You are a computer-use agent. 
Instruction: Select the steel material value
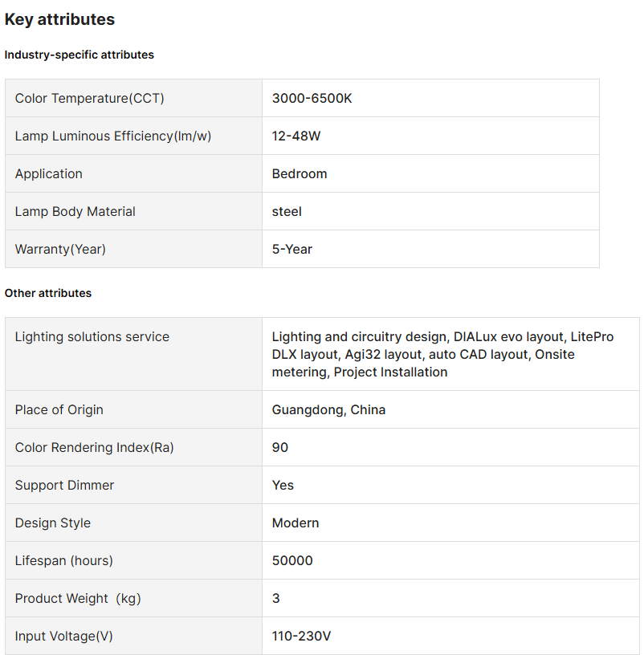tap(287, 211)
